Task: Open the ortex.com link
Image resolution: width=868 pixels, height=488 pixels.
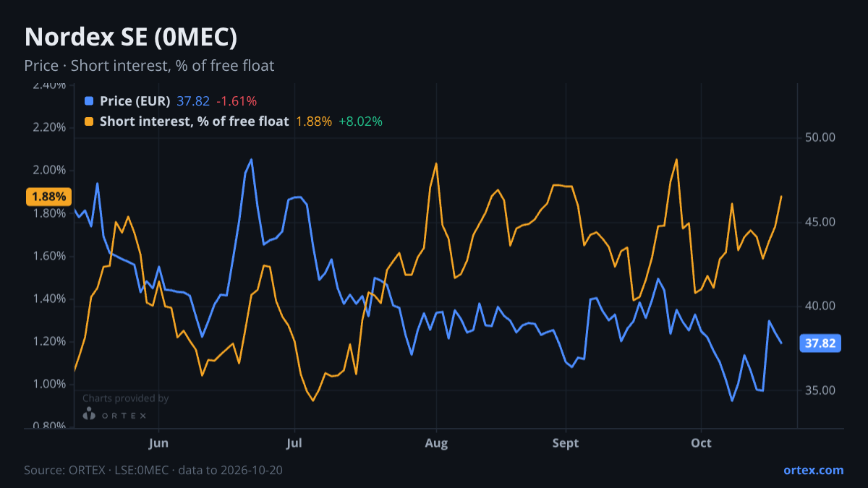Action: 813,470
